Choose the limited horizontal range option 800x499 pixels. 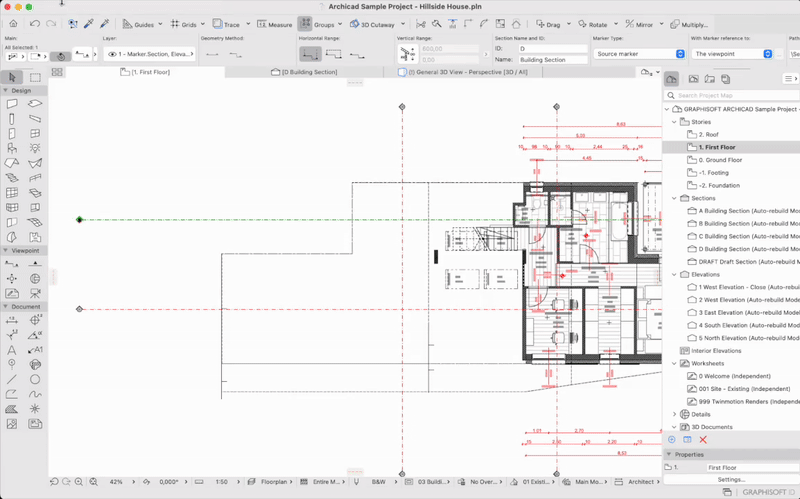334,54
